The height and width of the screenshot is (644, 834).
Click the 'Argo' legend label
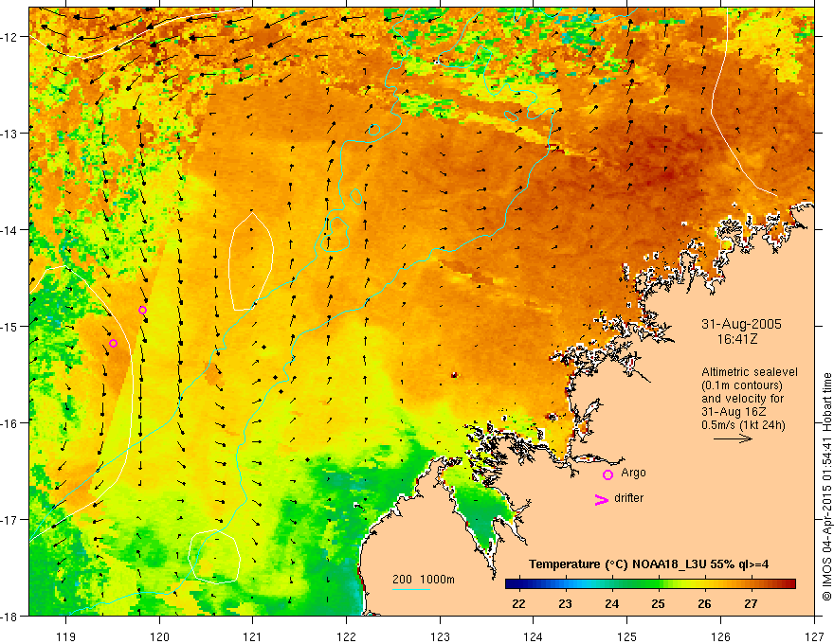pyautogui.click(x=633, y=473)
